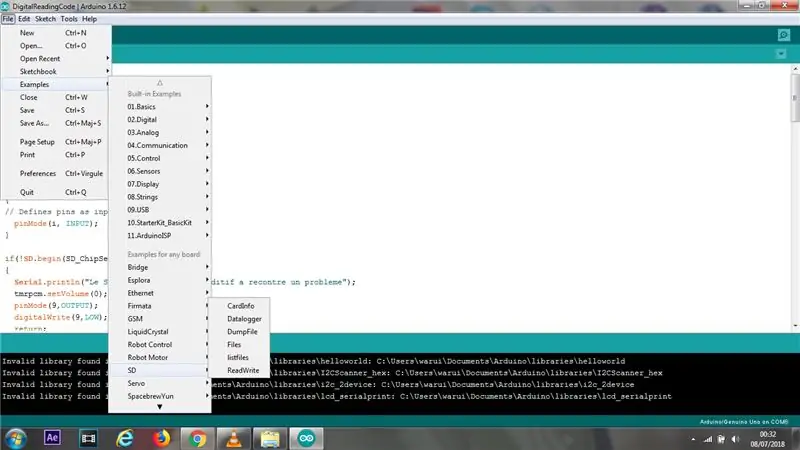Show hidden tray icons arrow
The image size is (800, 450).
coord(693,439)
